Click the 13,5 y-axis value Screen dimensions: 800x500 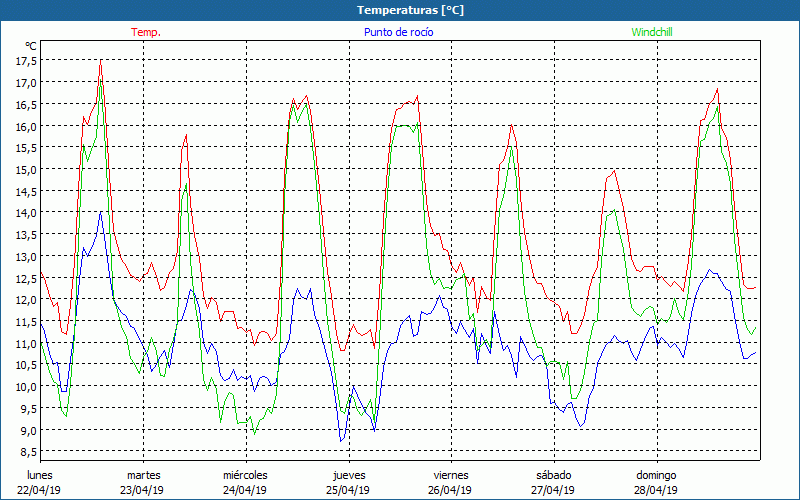click(x=27, y=235)
